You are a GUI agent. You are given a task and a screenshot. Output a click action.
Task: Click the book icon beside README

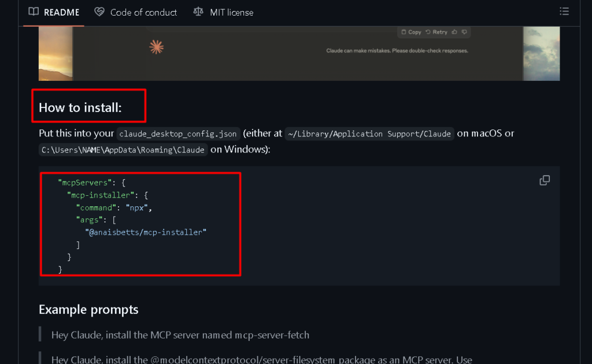[34, 12]
